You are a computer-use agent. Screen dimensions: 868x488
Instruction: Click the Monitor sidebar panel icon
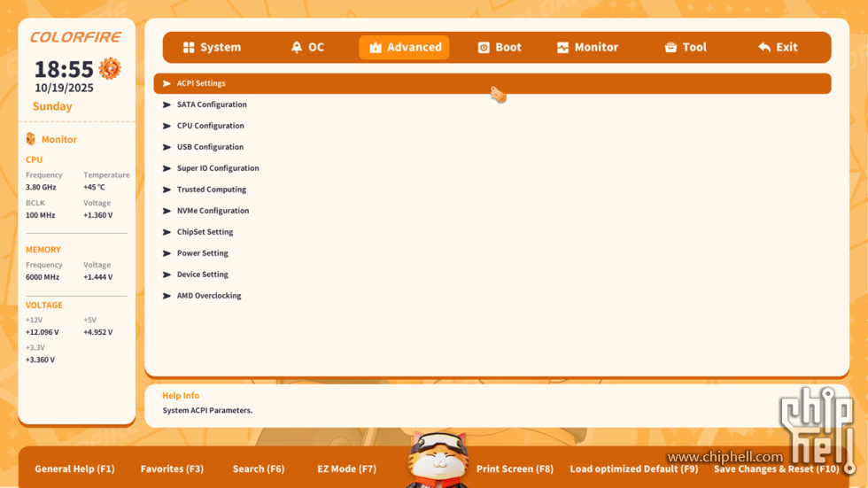31,139
